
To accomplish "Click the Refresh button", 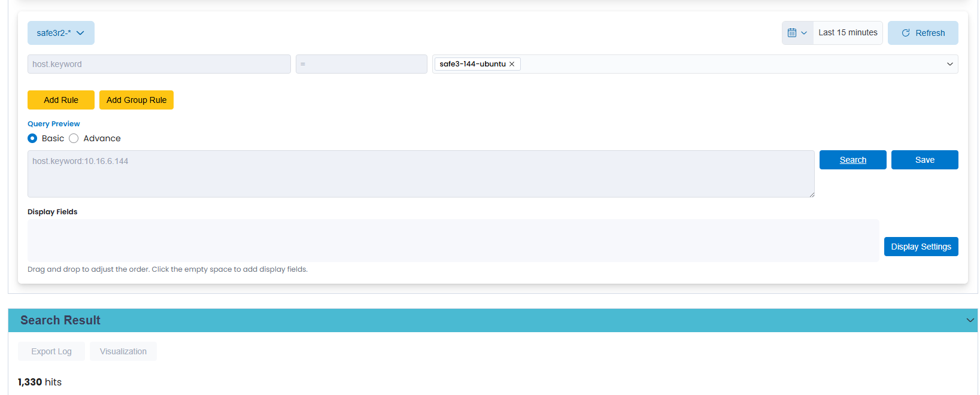I will click(923, 33).
